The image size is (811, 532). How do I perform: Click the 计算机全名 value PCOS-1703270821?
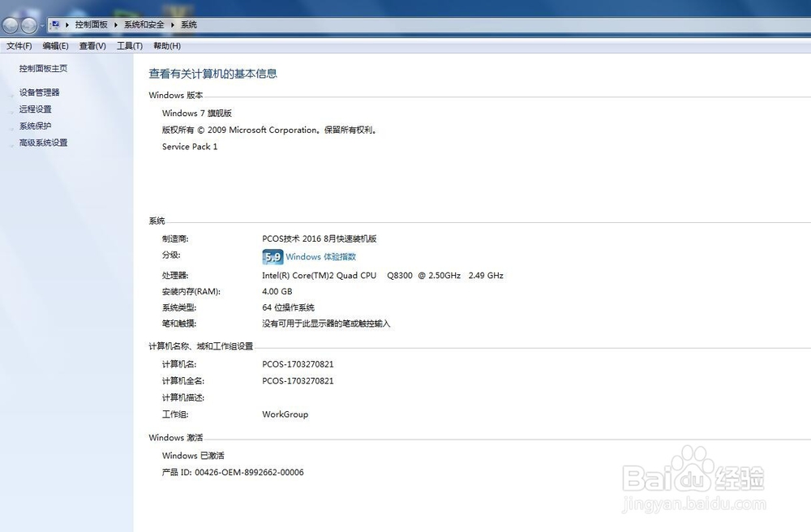coord(298,381)
